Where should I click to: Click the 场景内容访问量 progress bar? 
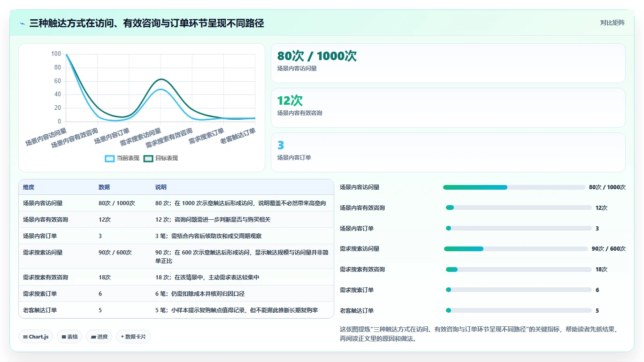(514, 187)
